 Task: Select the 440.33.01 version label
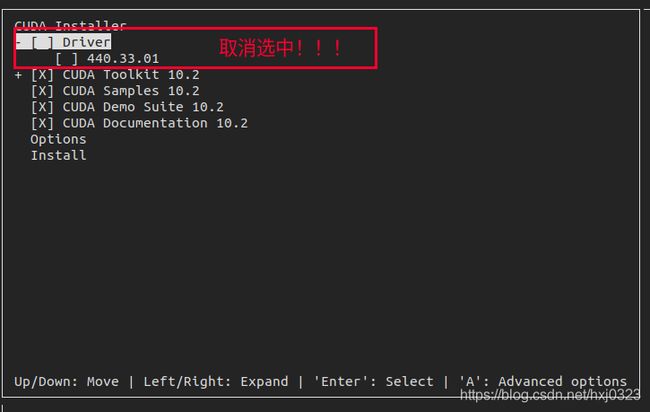tap(123, 58)
